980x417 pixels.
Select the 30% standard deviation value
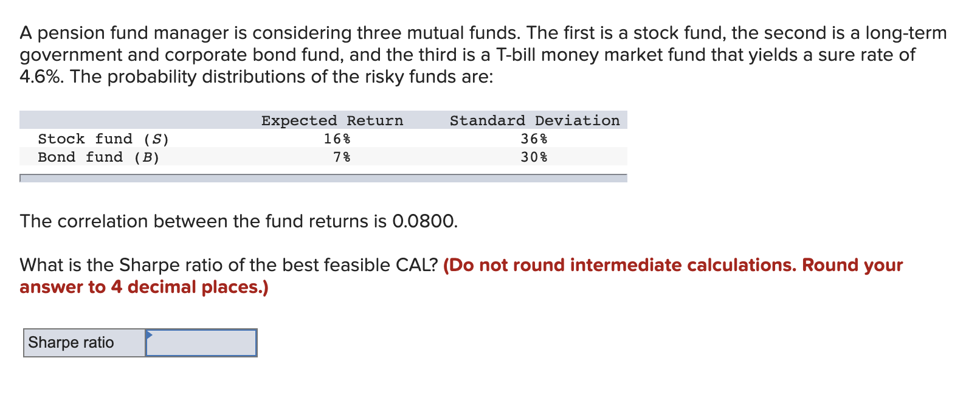pyautogui.click(x=534, y=157)
